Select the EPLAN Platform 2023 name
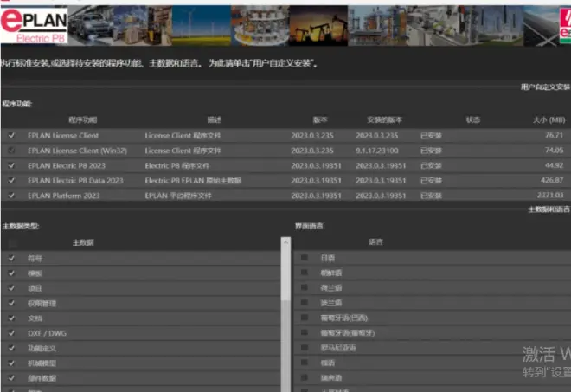 [x=64, y=196]
